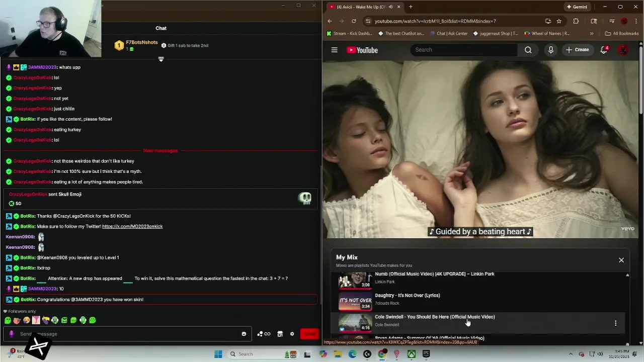Click the New messages divider label

(160, 150)
